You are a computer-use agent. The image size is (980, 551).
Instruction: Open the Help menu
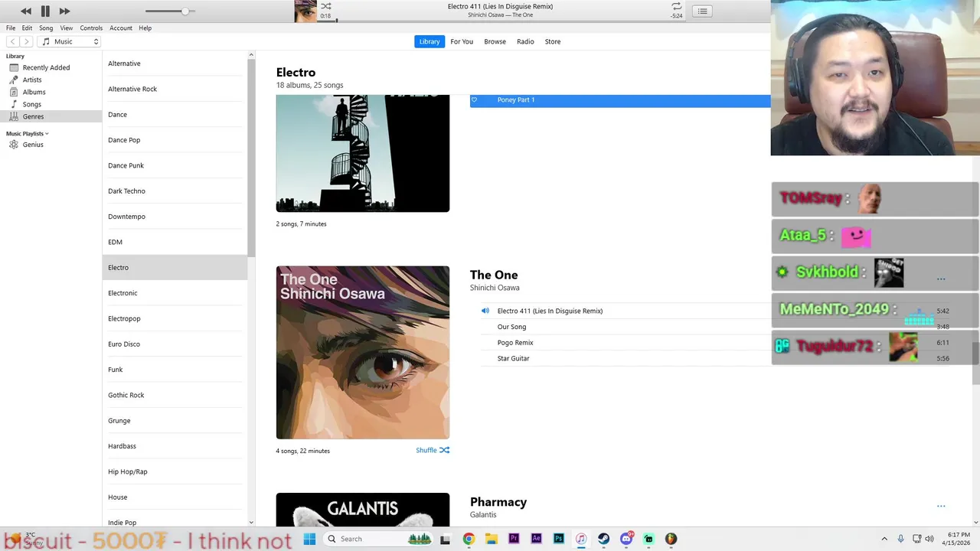click(x=145, y=28)
